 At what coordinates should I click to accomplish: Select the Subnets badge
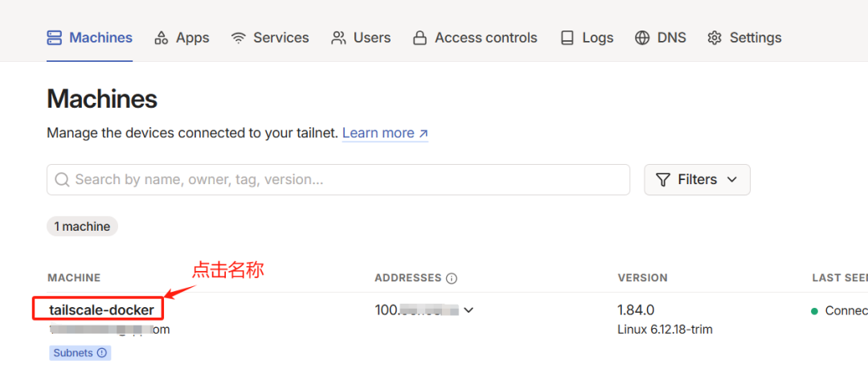pyautogui.click(x=80, y=352)
